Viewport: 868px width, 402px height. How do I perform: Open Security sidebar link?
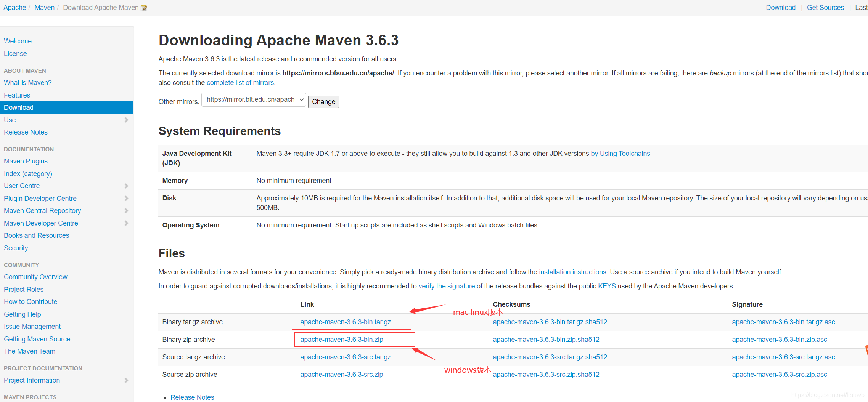(x=16, y=248)
